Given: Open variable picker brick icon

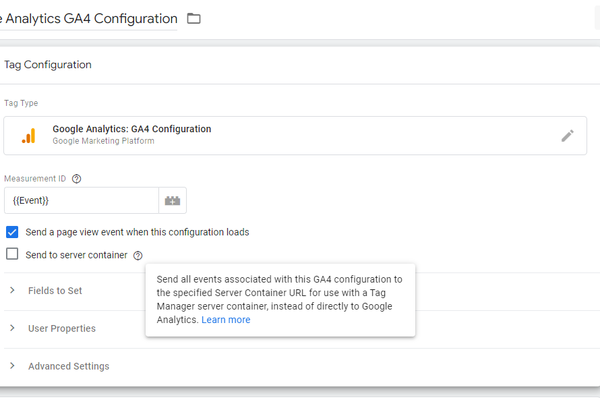Looking at the screenshot, I should 173,200.
